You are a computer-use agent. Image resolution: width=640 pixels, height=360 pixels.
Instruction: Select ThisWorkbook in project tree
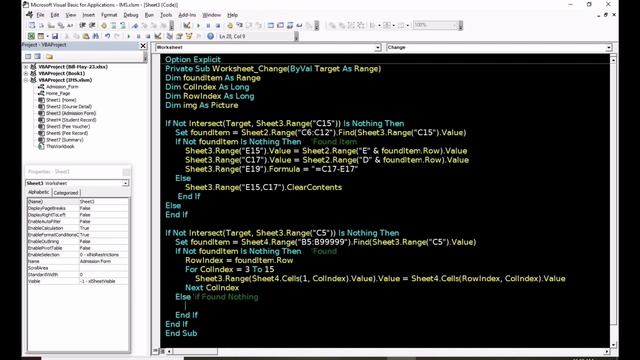point(60,146)
